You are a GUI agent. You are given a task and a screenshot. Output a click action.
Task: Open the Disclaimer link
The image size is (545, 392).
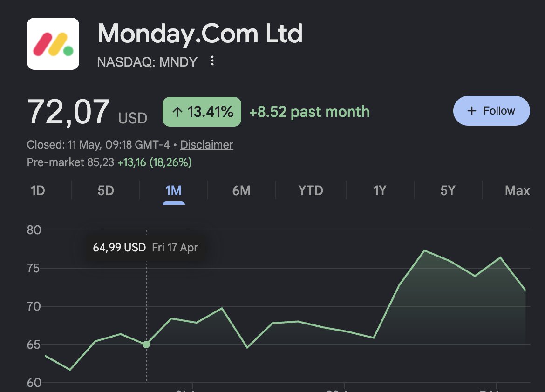tap(207, 145)
